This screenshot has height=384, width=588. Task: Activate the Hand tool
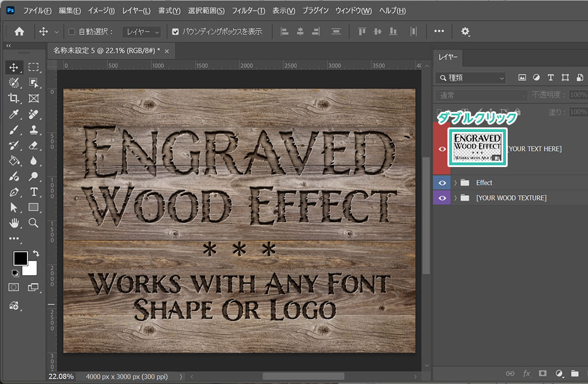click(x=14, y=223)
